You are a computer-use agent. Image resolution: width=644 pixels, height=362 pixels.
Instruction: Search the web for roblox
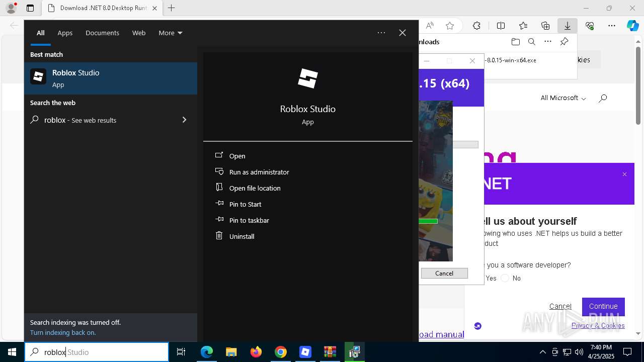[x=111, y=120]
